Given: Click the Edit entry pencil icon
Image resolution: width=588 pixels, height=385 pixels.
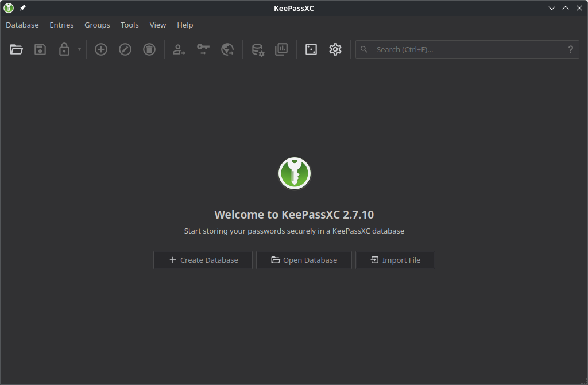Looking at the screenshot, I should (125, 49).
